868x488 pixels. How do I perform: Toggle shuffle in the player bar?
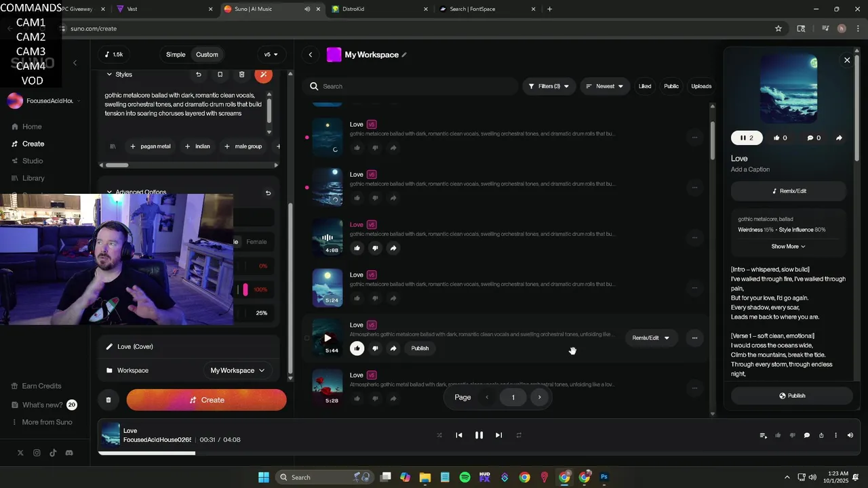coord(439,435)
